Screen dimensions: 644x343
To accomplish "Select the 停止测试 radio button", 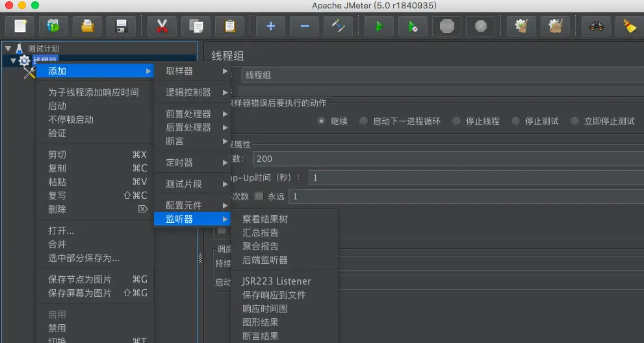I will 515,121.
